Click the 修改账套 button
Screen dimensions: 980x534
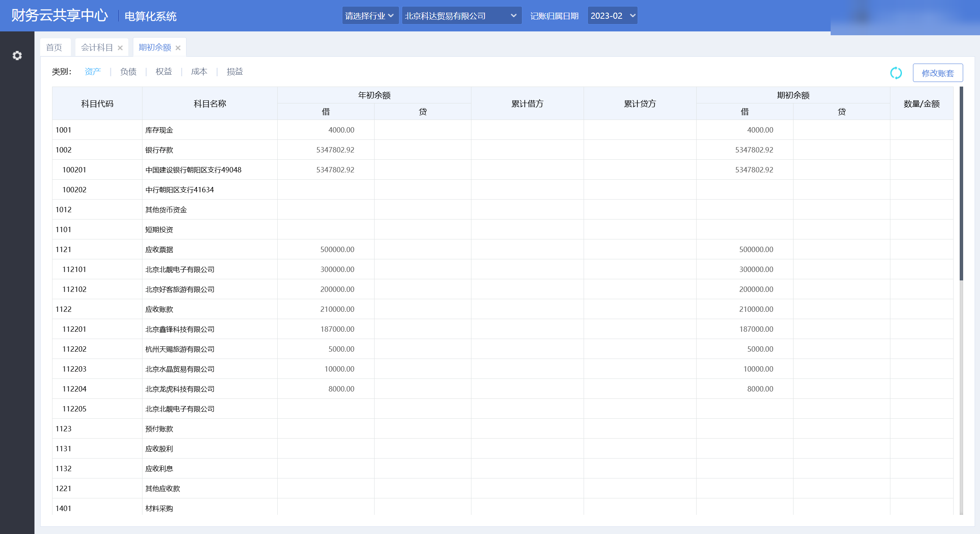pos(937,73)
